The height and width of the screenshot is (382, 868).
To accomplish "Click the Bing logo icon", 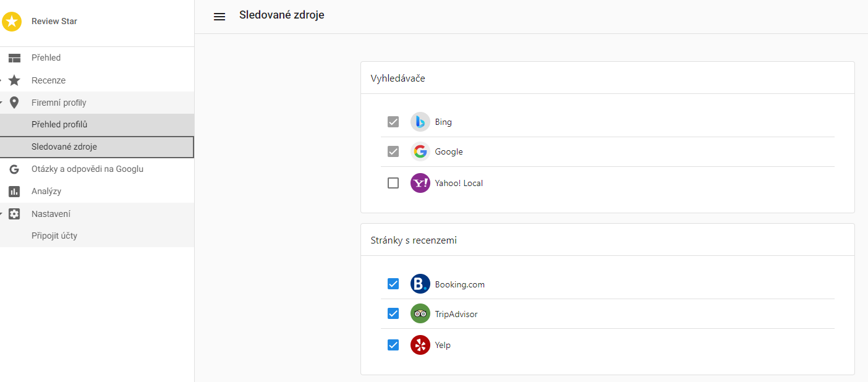I will pyautogui.click(x=420, y=122).
